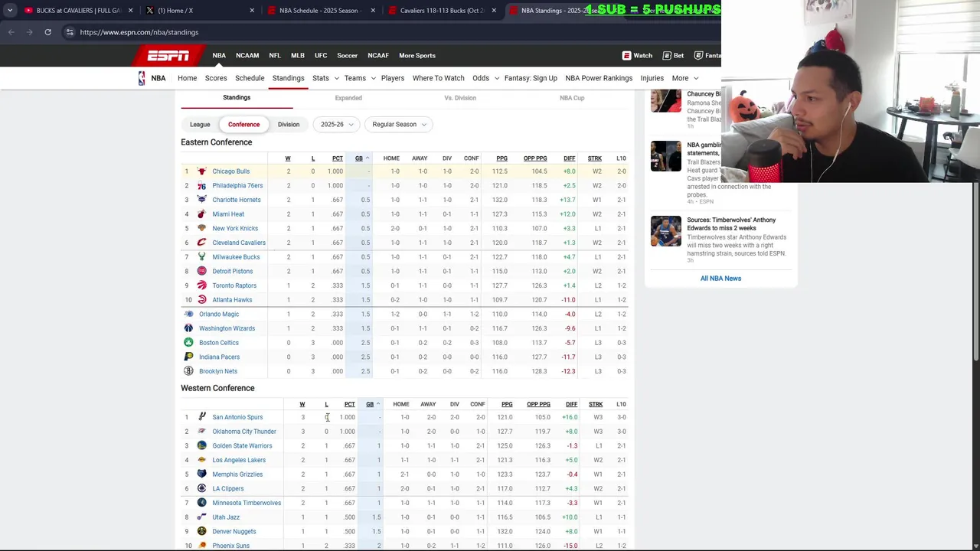Viewport: 980px width, 551px height.
Task: Click the Charlotte Hornets team logo
Action: 201,200
